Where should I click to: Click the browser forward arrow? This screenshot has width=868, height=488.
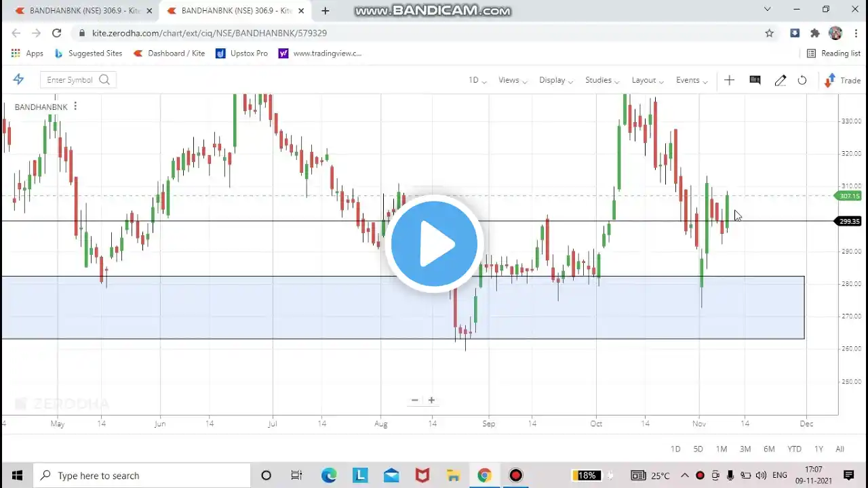tap(37, 33)
